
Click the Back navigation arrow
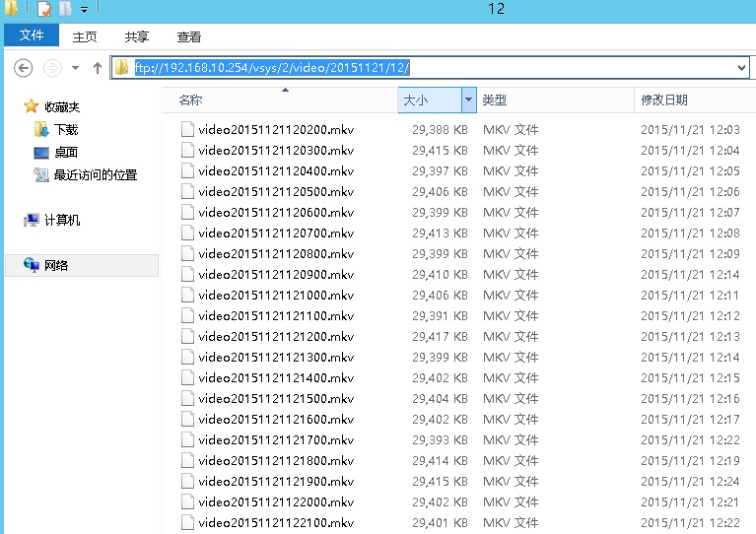point(23,68)
